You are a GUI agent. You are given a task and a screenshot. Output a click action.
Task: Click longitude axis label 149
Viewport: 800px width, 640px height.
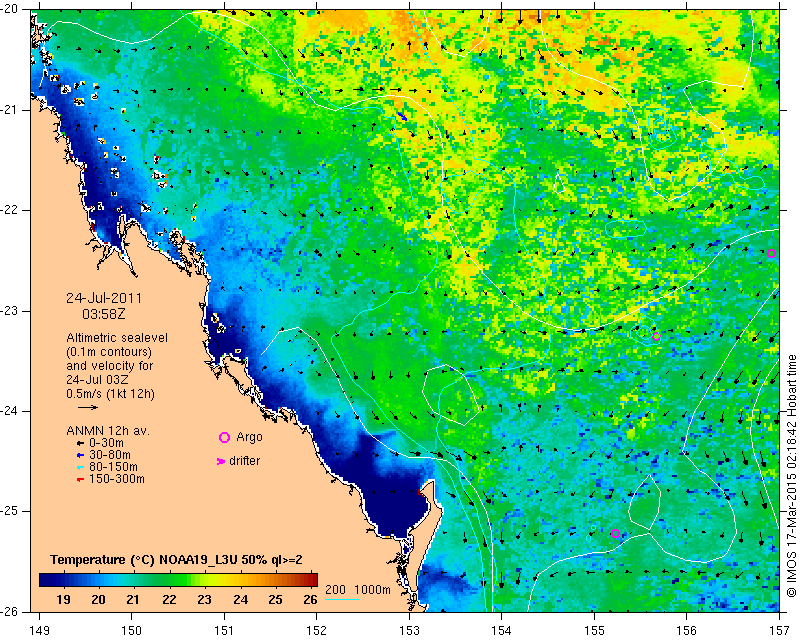(x=40, y=631)
